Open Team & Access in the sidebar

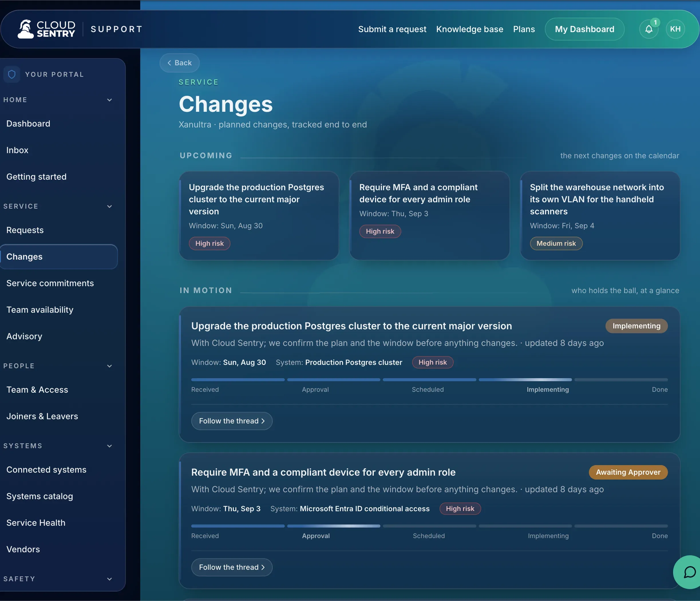point(59,390)
